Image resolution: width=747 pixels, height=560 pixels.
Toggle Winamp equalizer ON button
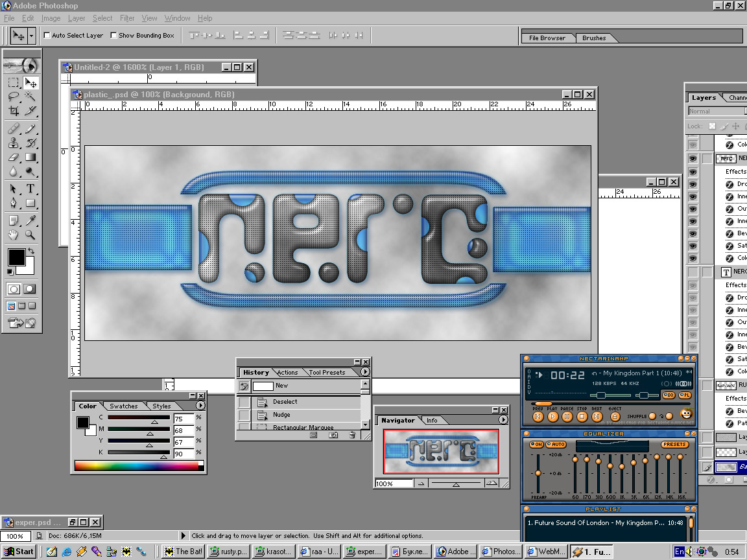tap(536, 444)
